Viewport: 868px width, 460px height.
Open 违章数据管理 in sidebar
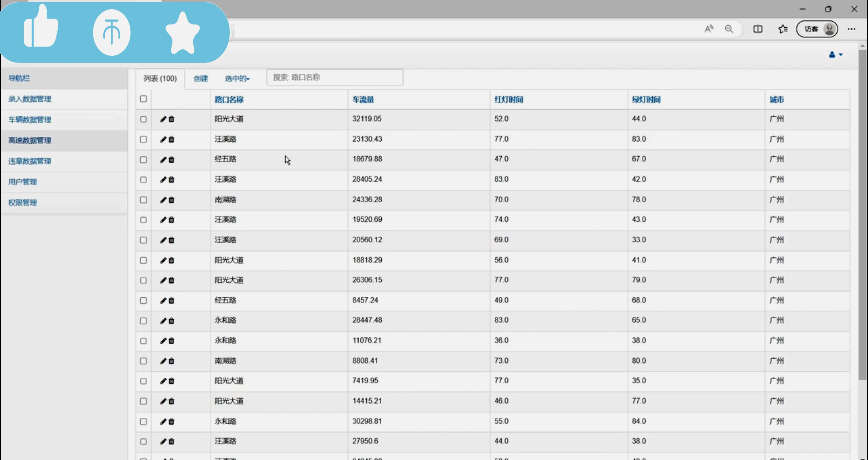coord(30,161)
